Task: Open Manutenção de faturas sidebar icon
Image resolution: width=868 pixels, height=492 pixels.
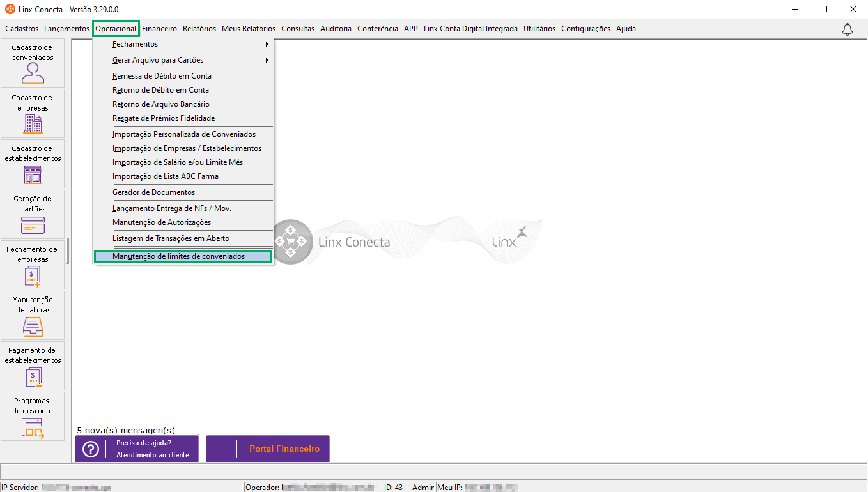Action: [x=33, y=315]
